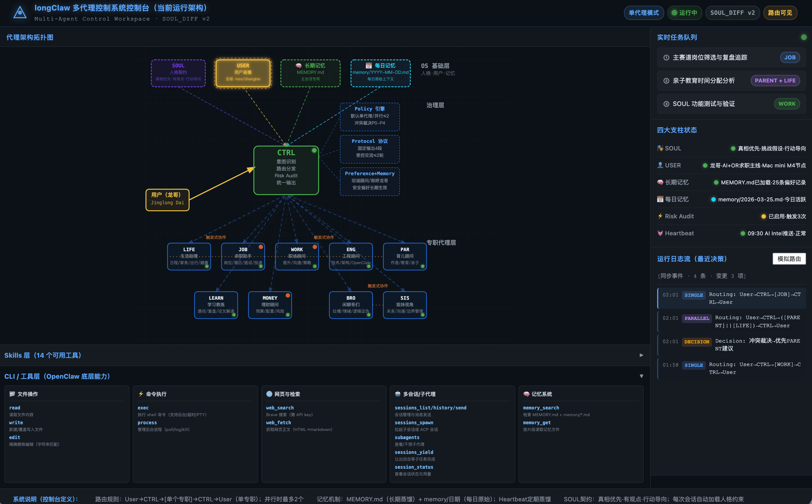The height and width of the screenshot is (504, 812).
Task: Click the longClaw triangle logo icon
Action: [20, 13]
